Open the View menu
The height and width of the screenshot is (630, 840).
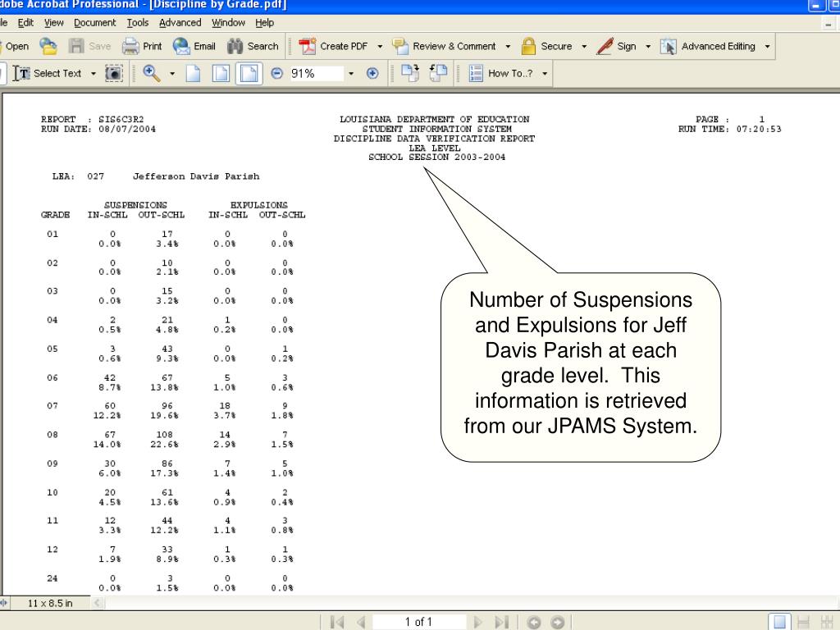53,22
